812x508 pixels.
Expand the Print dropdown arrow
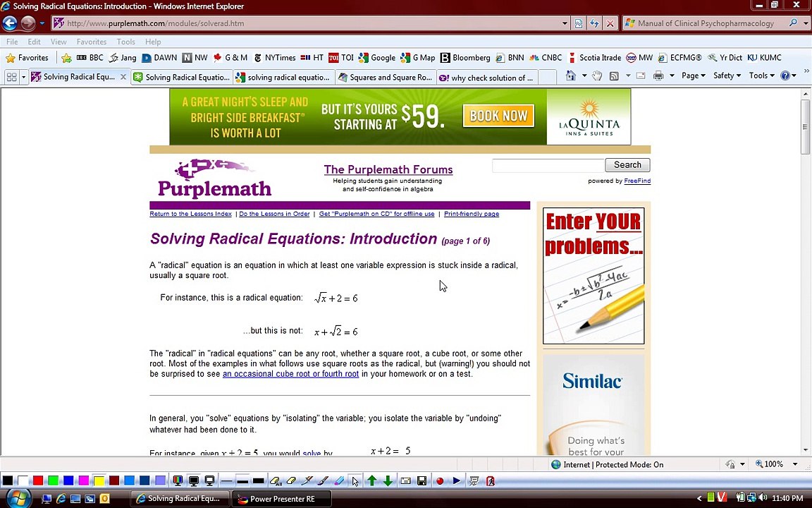[672, 75]
